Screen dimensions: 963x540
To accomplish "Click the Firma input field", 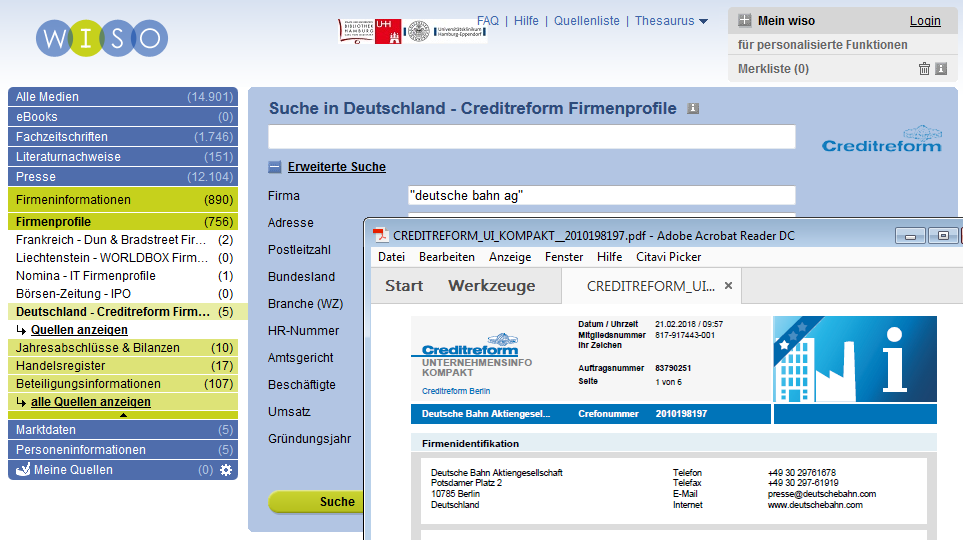I will coord(601,195).
